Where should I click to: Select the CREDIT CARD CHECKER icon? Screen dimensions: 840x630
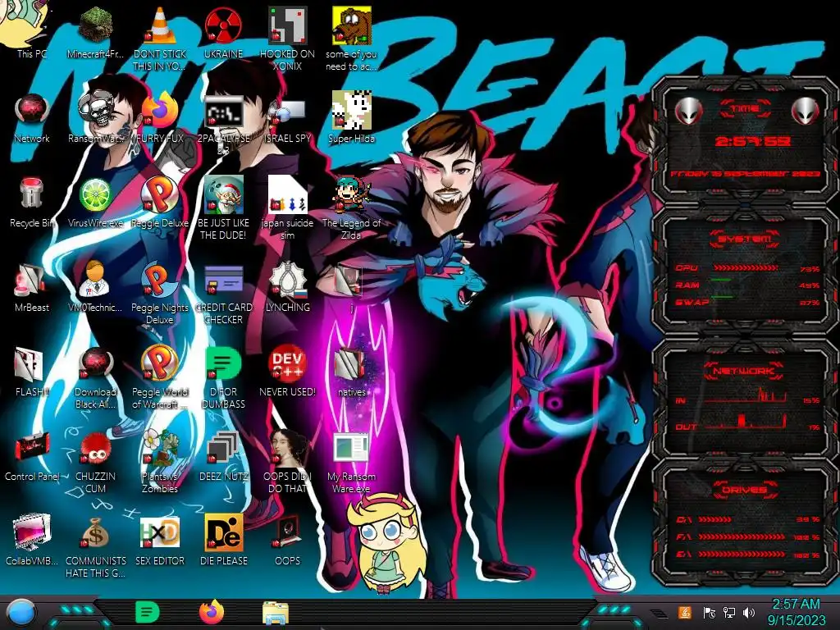(223, 280)
